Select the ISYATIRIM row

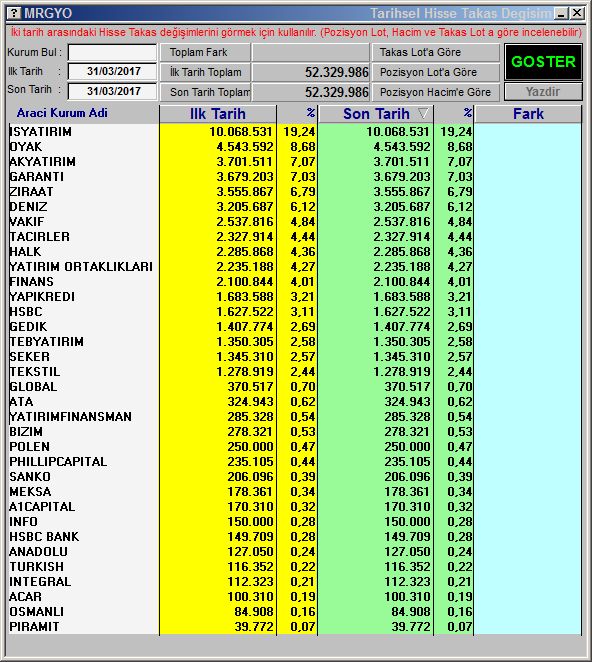pyautogui.click(x=295, y=132)
